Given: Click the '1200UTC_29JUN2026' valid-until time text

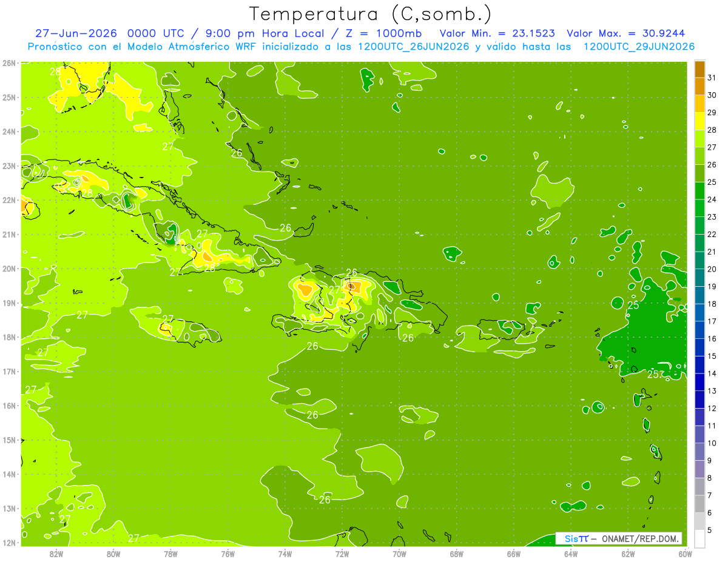Looking at the screenshot, I should [x=639, y=47].
